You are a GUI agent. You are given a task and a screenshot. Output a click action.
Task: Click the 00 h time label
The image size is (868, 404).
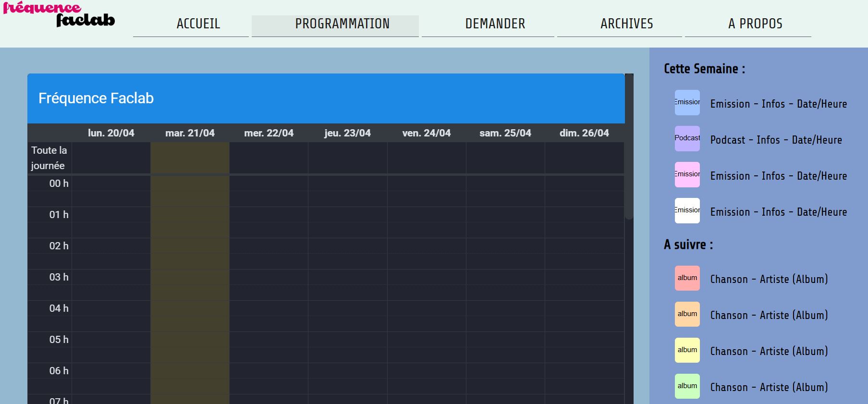click(x=59, y=183)
